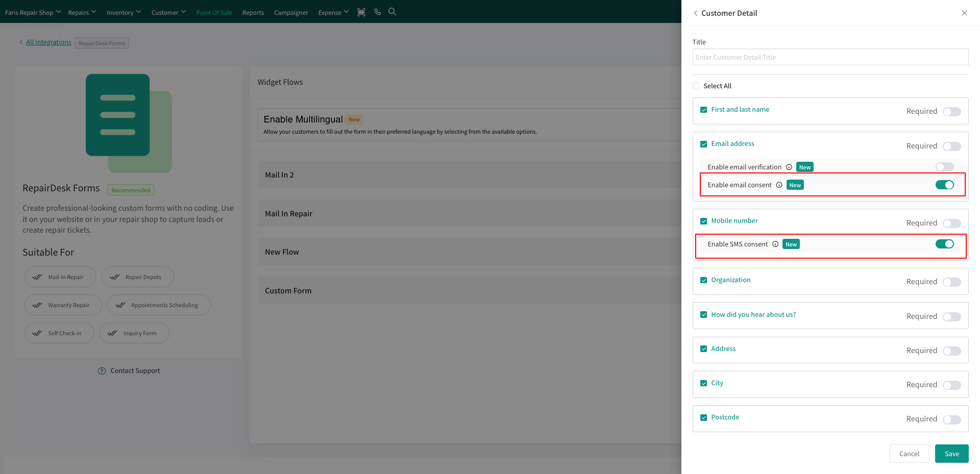Toggle Required for City
Screen dimensions: 980x474
[952, 385]
